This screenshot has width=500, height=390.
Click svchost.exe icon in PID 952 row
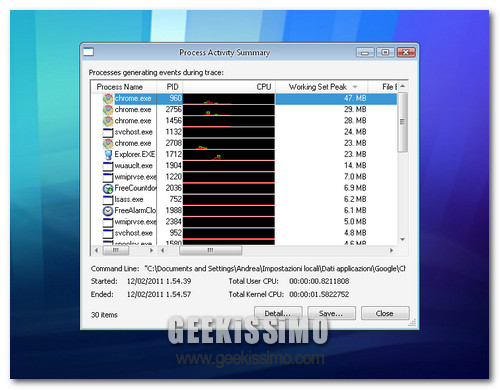pos(108,233)
